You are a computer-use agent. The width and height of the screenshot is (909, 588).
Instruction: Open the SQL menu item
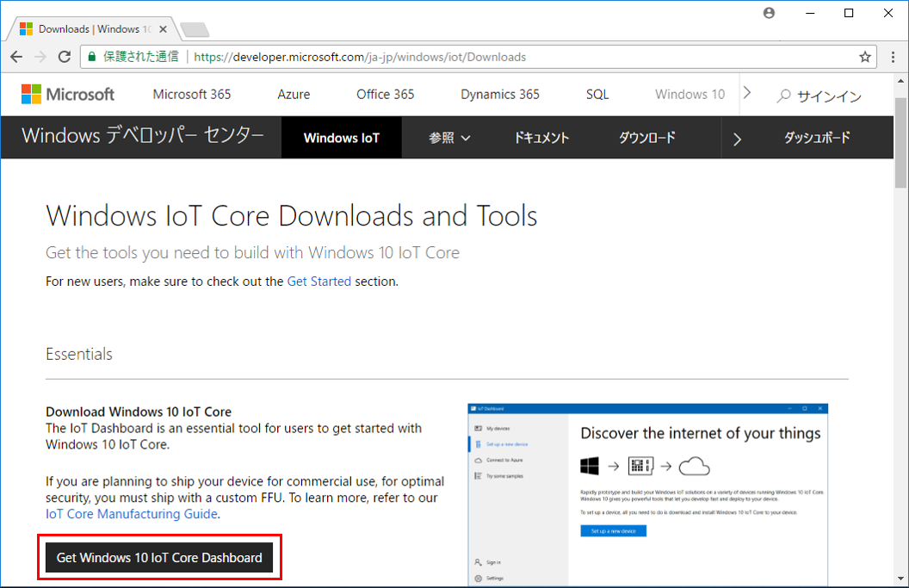597,94
